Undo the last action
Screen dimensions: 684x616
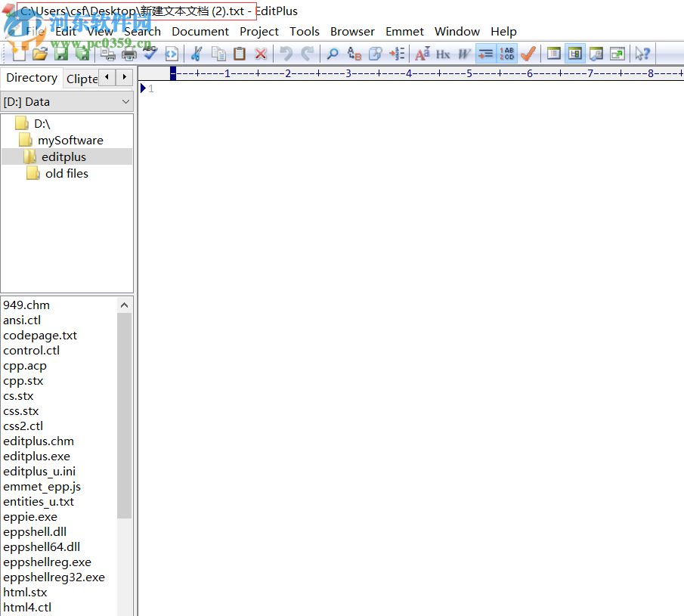(x=286, y=54)
